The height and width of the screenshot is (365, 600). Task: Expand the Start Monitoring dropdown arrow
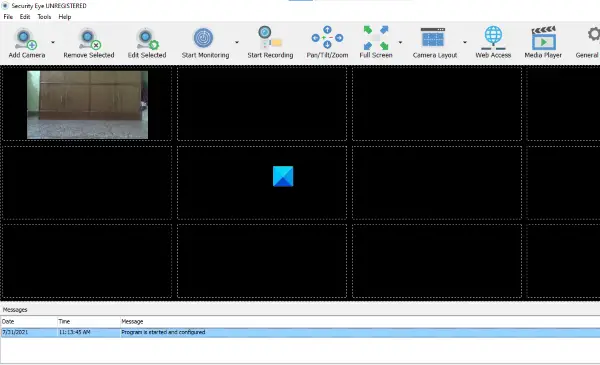click(x=237, y=42)
